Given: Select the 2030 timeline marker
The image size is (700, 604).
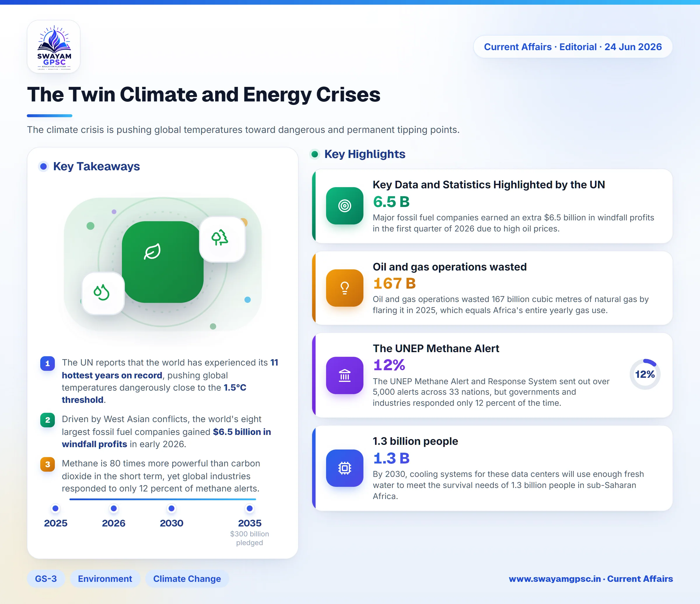Looking at the screenshot, I should (171, 508).
